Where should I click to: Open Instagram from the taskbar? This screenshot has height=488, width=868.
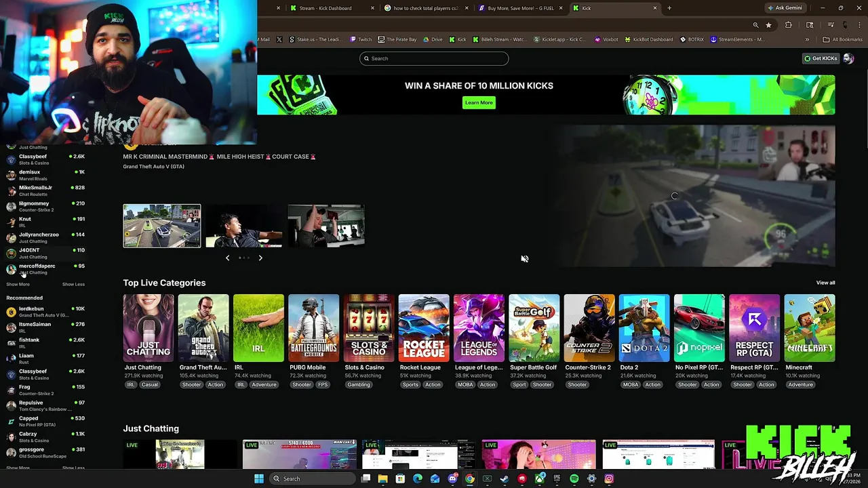coord(609,479)
